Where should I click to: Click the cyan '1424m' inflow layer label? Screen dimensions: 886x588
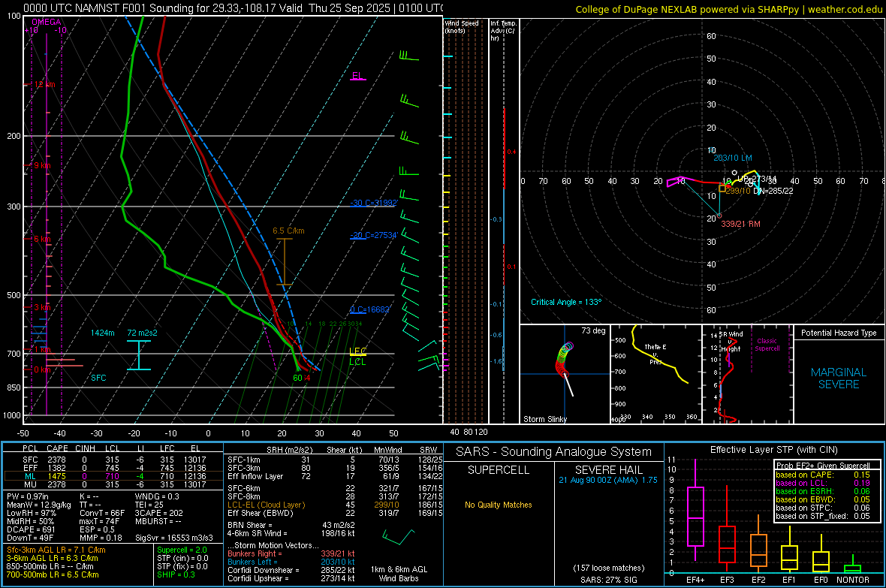pyautogui.click(x=103, y=333)
